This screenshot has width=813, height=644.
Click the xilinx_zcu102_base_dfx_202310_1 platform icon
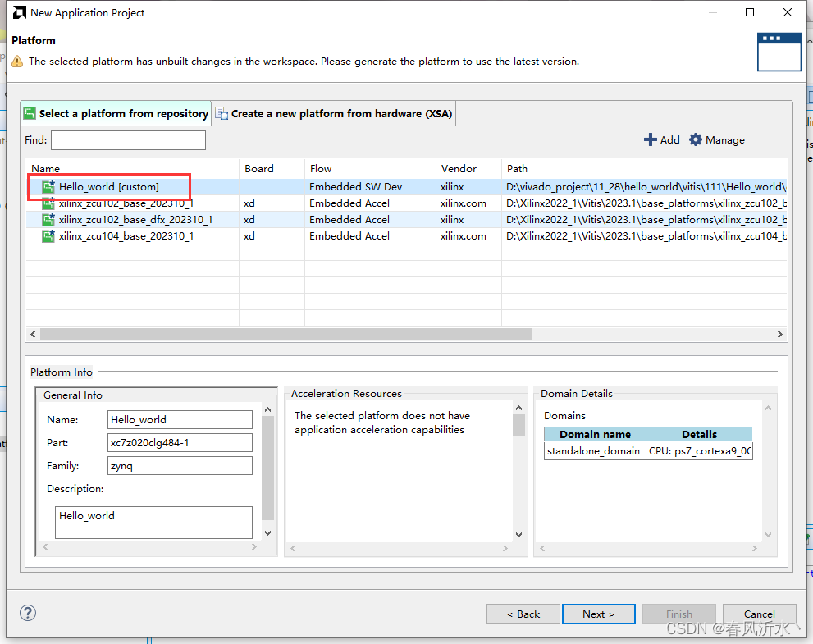point(48,220)
